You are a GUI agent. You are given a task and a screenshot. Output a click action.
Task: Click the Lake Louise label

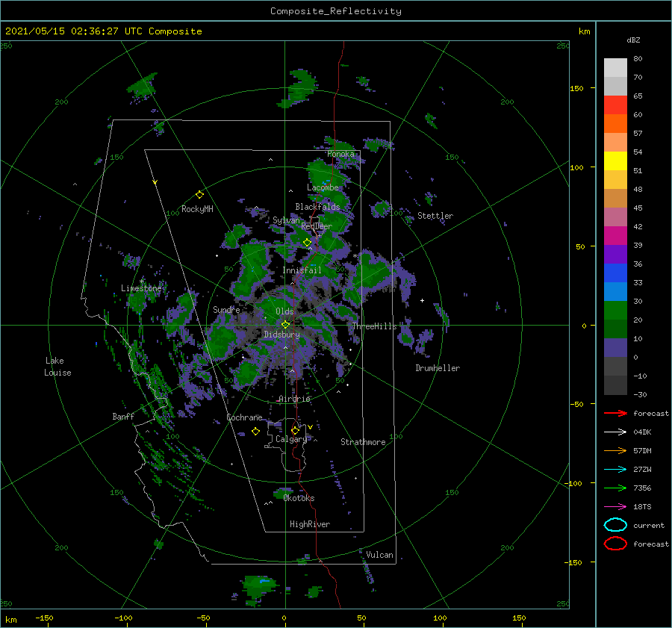pyautogui.click(x=57, y=367)
